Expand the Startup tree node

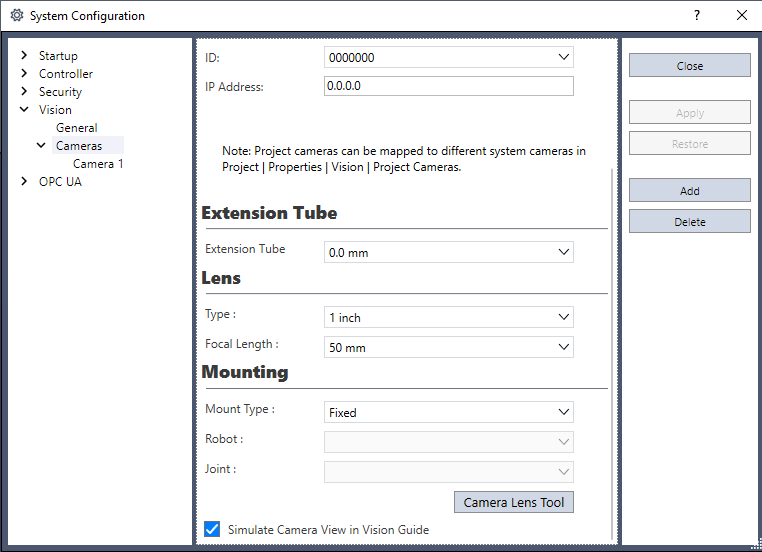coord(24,55)
